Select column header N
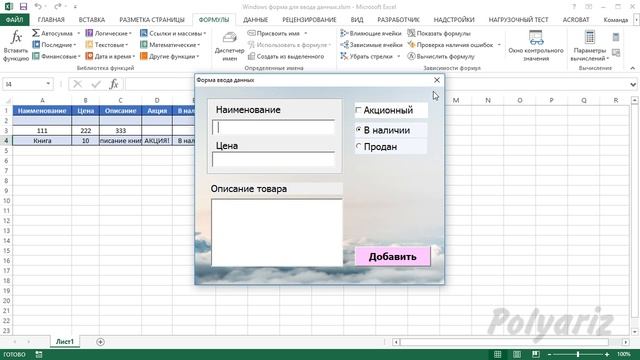The image size is (640, 360). click(488, 100)
